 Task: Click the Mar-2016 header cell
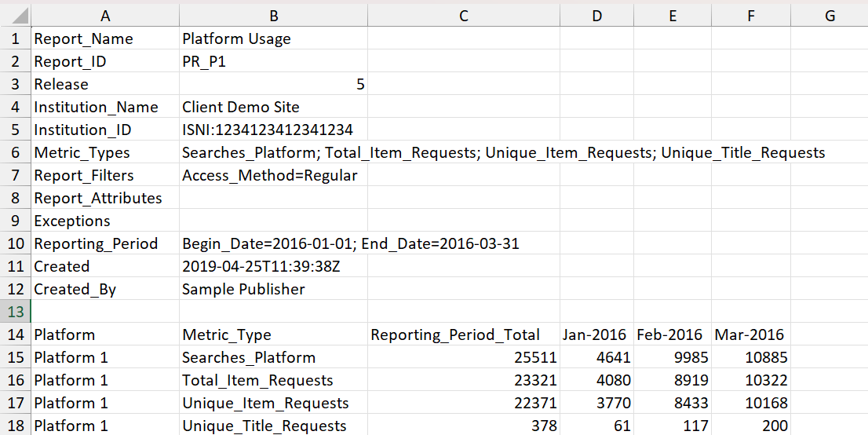pyautogui.click(x=750, y=334)
